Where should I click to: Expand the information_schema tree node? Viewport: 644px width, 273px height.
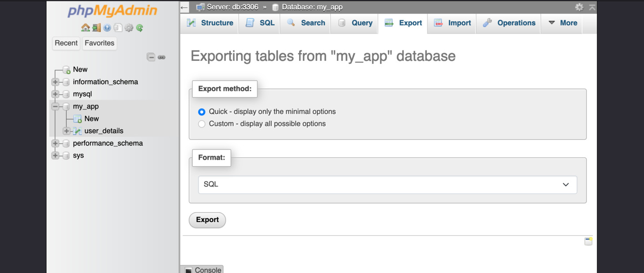[55, 82]
